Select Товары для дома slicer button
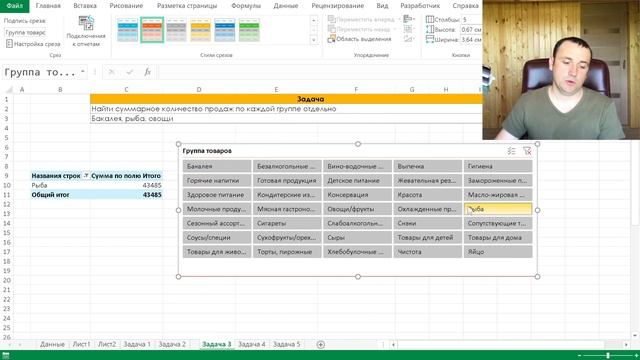The image size is (640, 360). (498, 238)
